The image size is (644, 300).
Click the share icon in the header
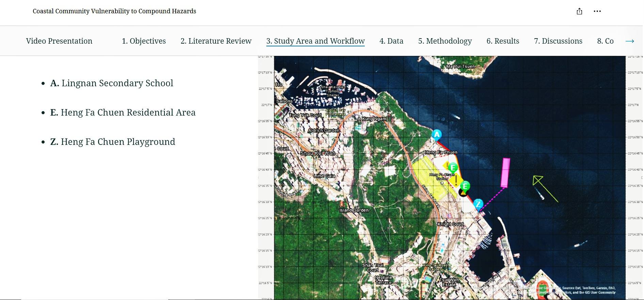pyautogui.click(x=579, y=11)
